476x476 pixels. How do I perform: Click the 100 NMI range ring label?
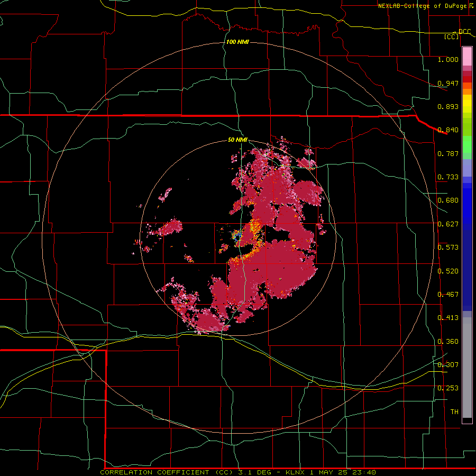click(237, 42)
